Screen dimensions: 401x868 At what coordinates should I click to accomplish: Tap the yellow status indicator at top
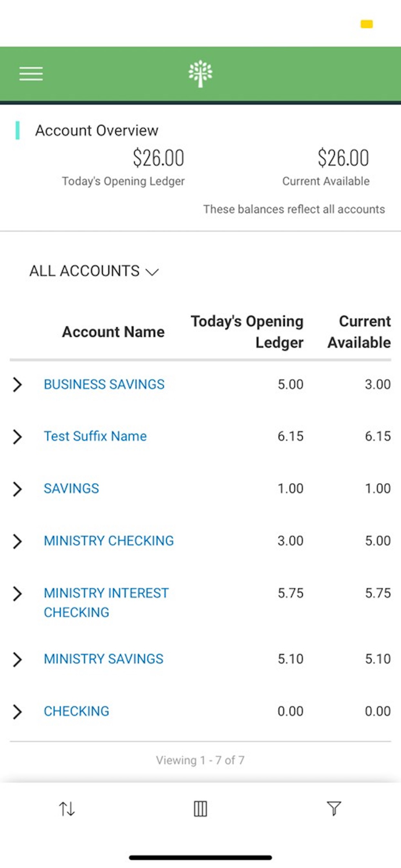point(366,25)
